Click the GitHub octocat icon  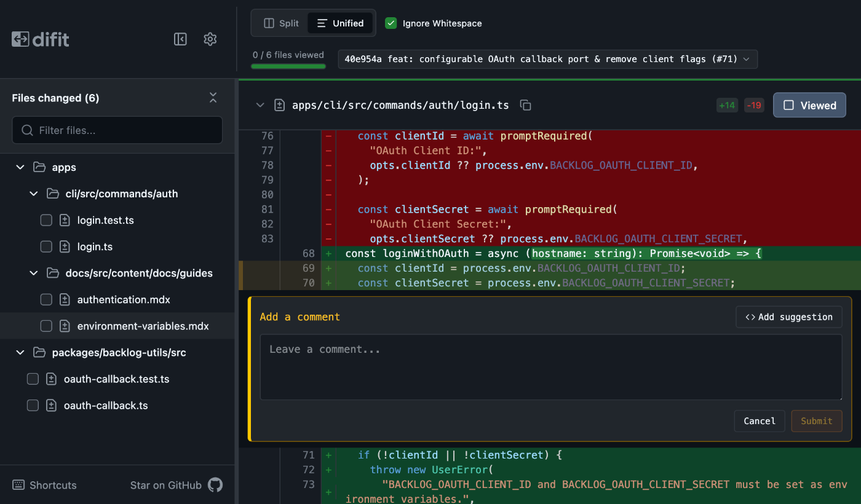pos(215,485)
